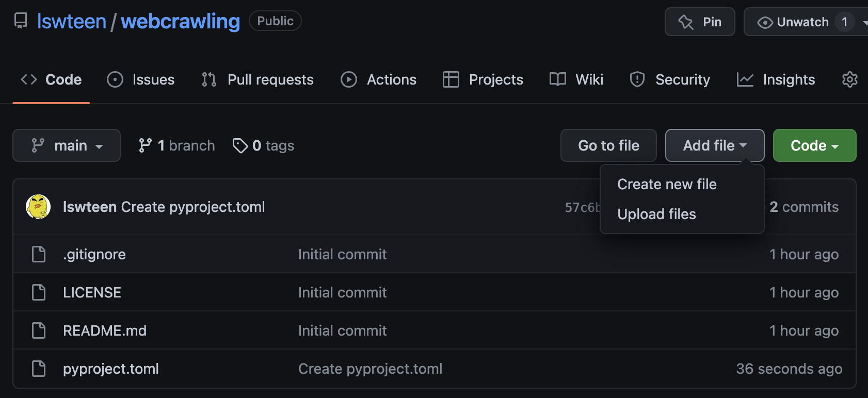
Task: Click the .gitignore file icon
Action: 39,254
